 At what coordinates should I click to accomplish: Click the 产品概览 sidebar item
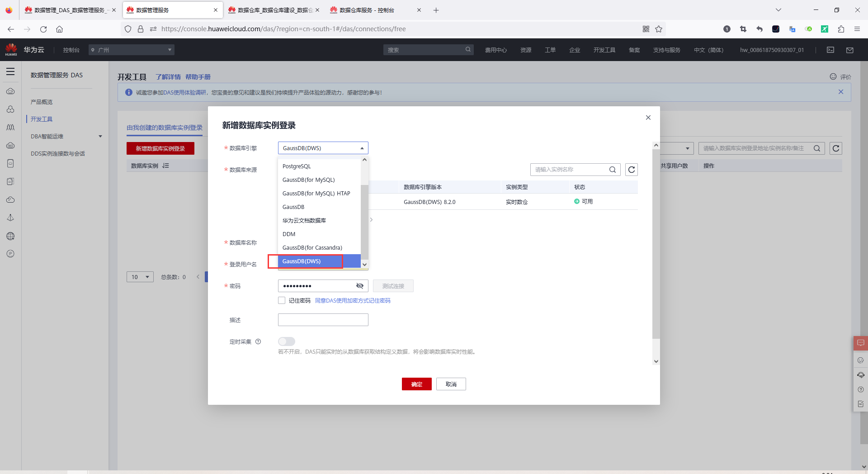(x=42, y=102)
